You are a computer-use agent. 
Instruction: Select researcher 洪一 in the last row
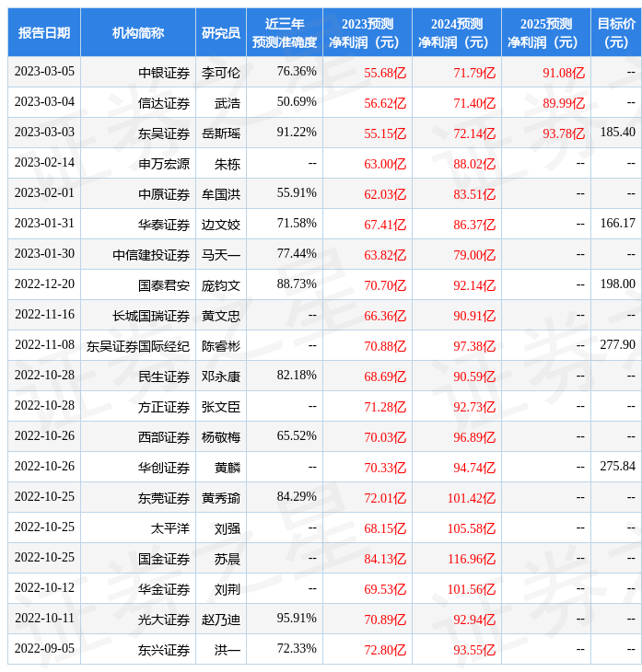[228, 650]
